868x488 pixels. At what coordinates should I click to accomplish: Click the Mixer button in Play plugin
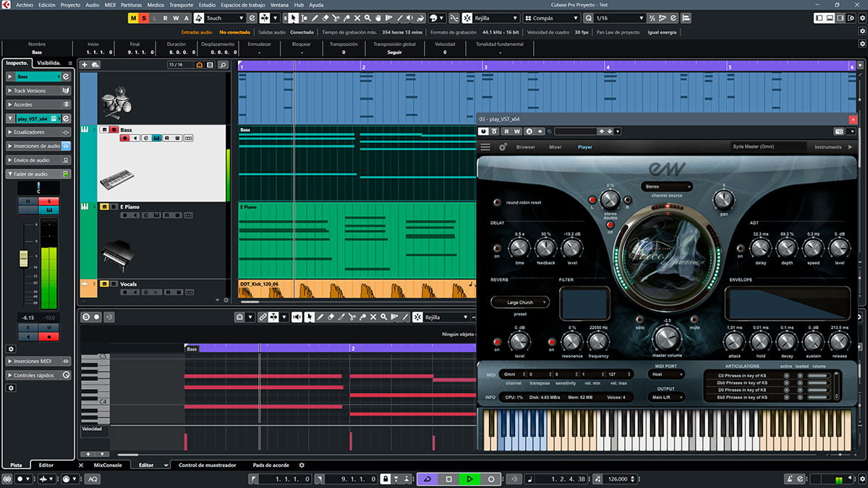point(555,147)
